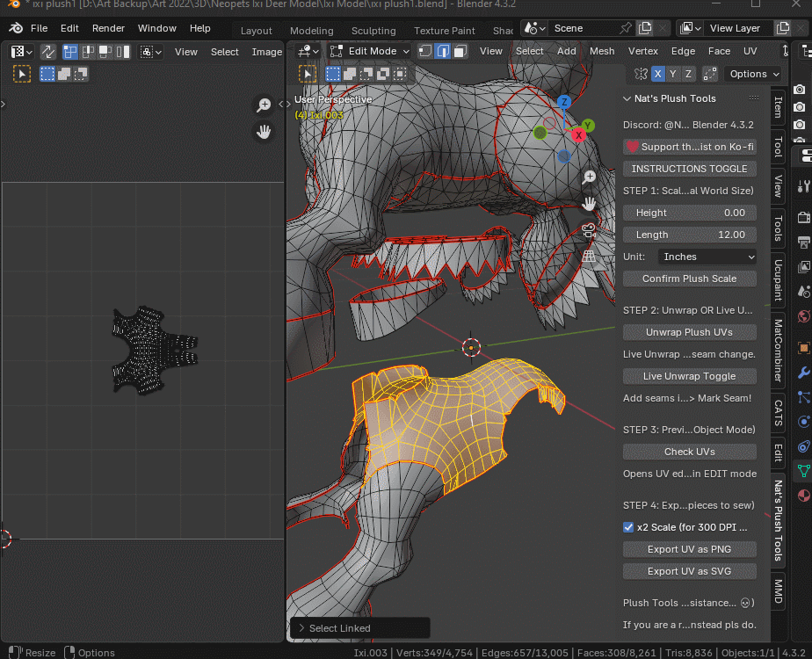Screen dimensions: 812x659
Task: Click the Length 12.00 field
Action: click(x=689, y=235)
